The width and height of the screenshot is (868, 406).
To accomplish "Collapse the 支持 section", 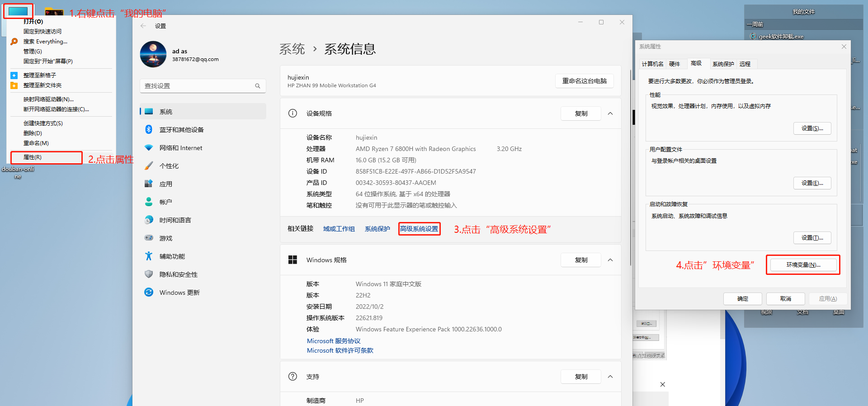I will coord(610,377).
